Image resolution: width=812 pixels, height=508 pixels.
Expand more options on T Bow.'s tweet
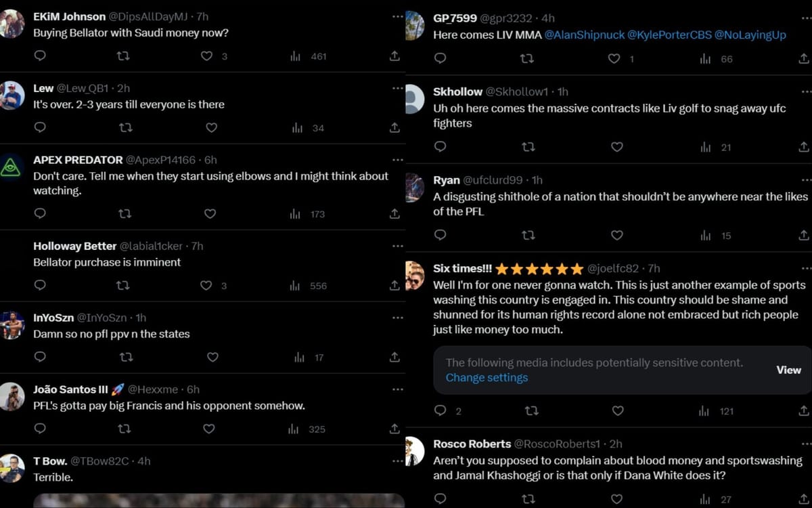[x=398, y=461]
